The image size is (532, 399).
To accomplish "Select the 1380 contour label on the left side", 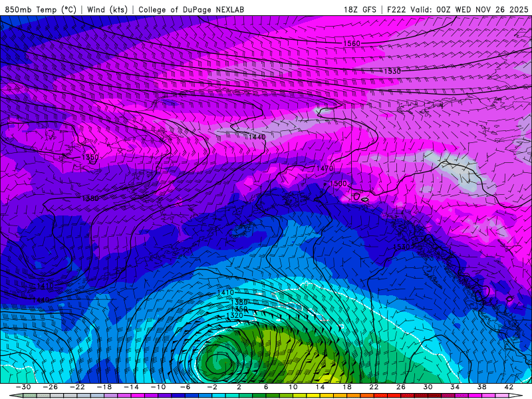I will point(90,198).
